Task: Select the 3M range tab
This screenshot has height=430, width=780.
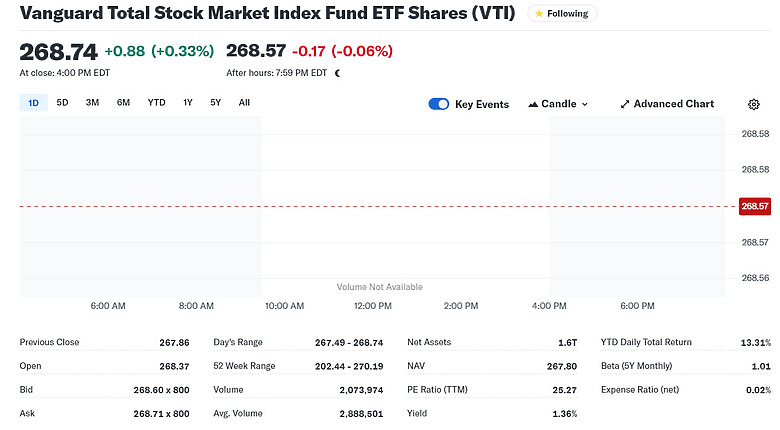Action: 92,103
